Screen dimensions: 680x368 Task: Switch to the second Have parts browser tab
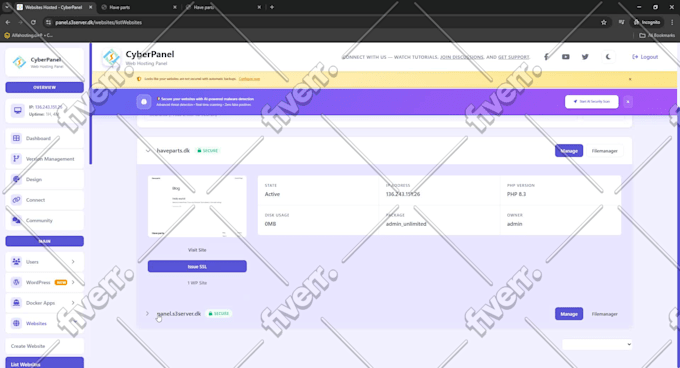(x=139, y=7)
